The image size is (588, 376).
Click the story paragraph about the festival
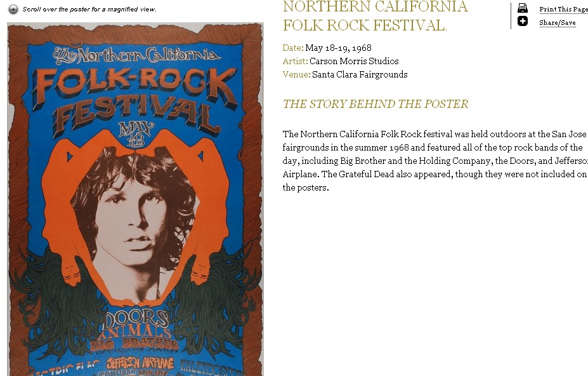[x=435, y=161]
